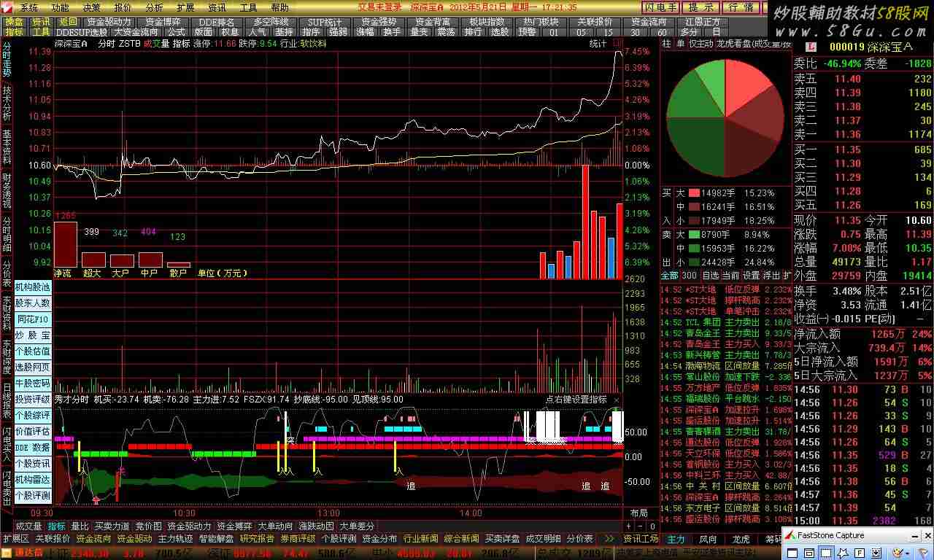Open the 资讯工场 bottom tab
The image size is (934, 560).
641,539
